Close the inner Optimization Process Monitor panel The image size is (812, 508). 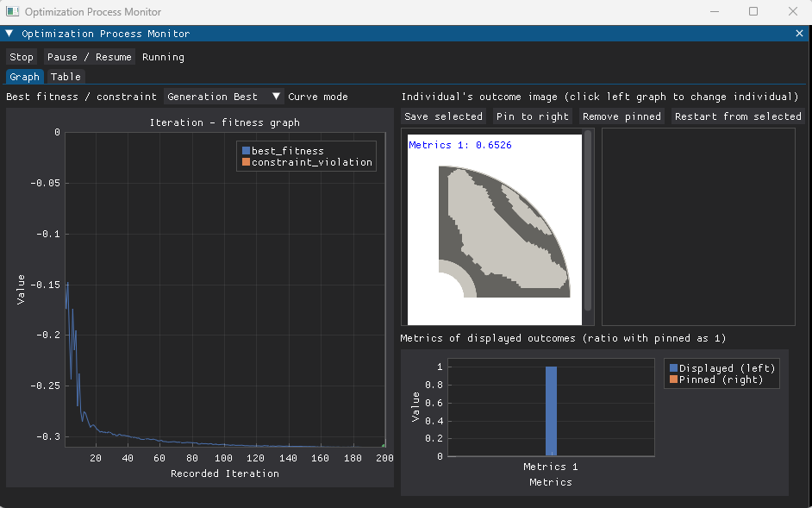(799, 34)
